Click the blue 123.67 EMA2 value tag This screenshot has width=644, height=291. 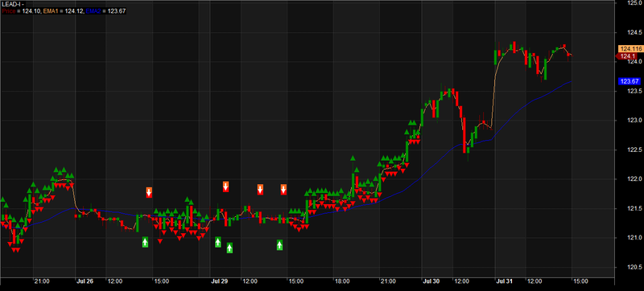click(629, 81)
